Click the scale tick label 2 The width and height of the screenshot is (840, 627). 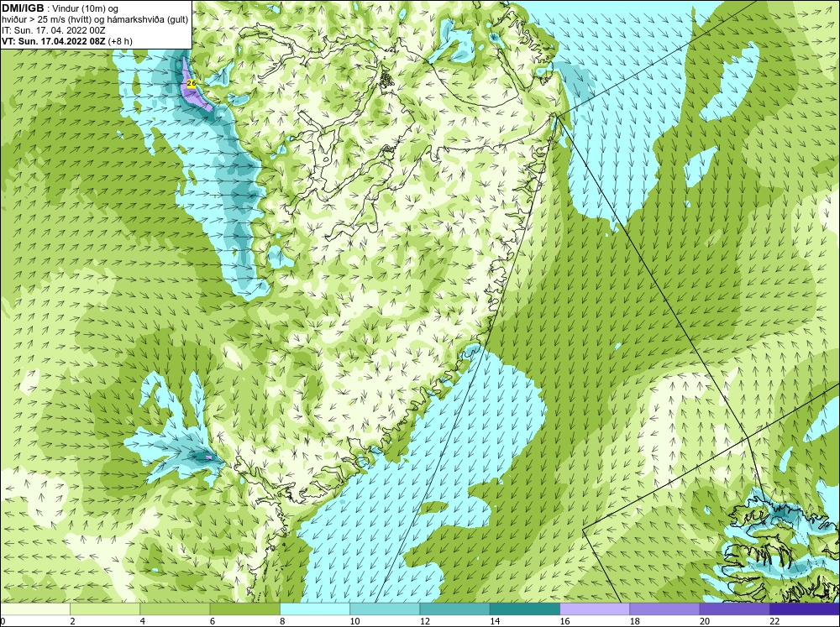(x=72, y=621)
